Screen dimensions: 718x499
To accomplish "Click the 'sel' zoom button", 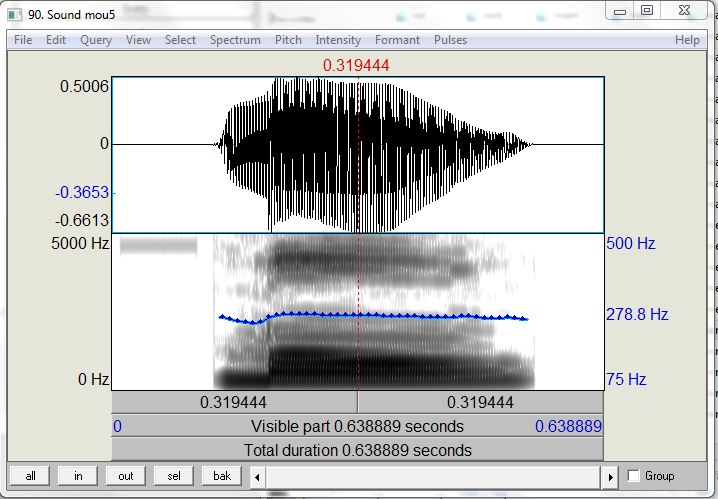I will [x=174, y=476].
